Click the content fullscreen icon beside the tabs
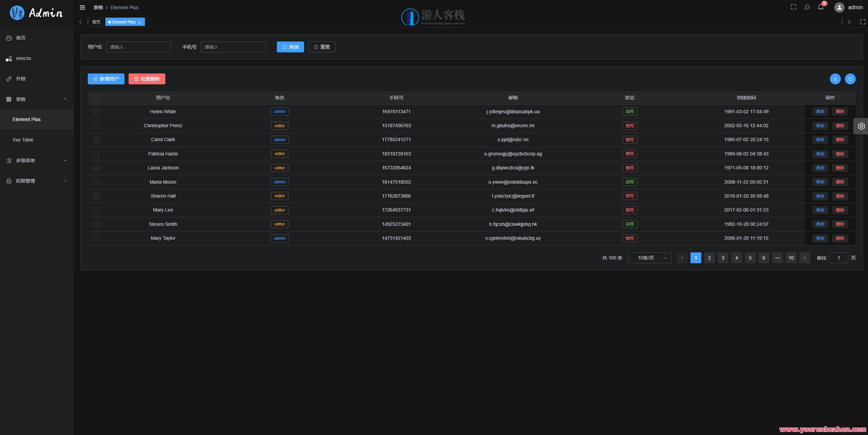Screen dimensions: 868x435 pos(863,21)
